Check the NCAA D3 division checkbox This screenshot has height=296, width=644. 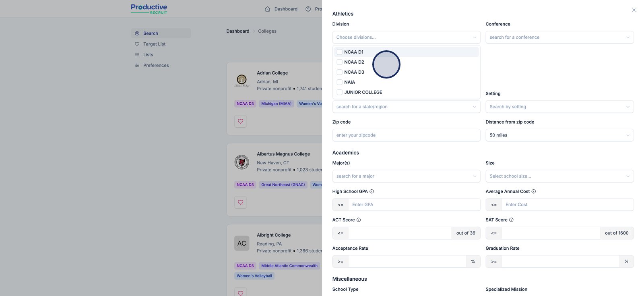click(x=340, y=72)
